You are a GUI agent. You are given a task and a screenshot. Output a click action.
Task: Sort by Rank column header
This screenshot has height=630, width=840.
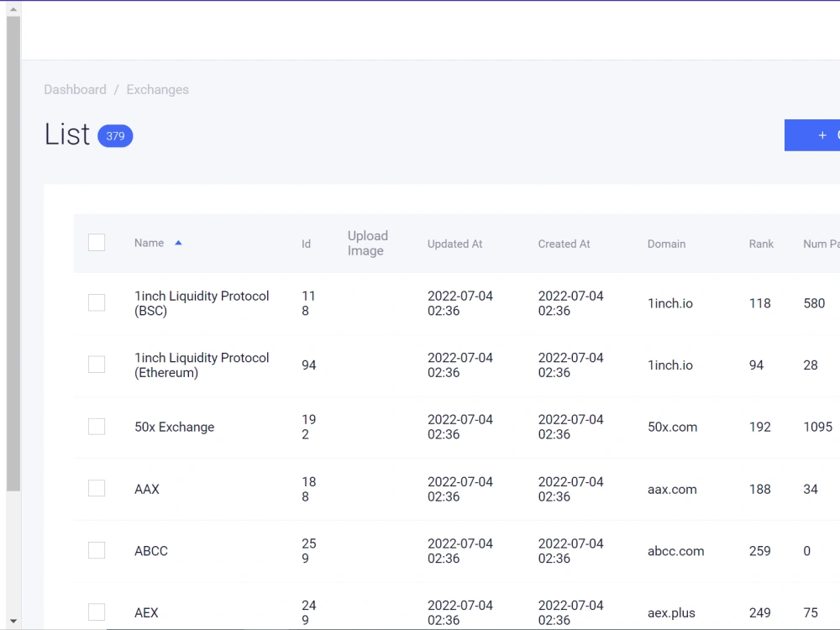pos(761,244)
